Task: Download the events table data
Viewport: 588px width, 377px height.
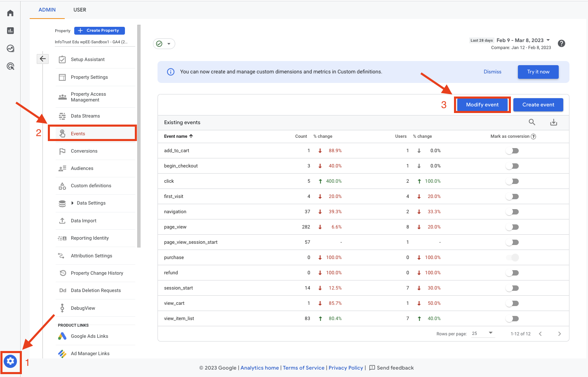Action: (x=553, y=122)
